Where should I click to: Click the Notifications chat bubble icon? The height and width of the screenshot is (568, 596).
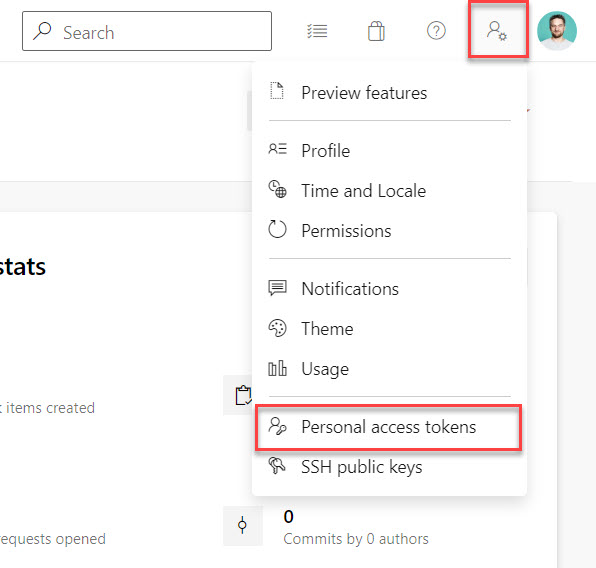pos(278,288)
